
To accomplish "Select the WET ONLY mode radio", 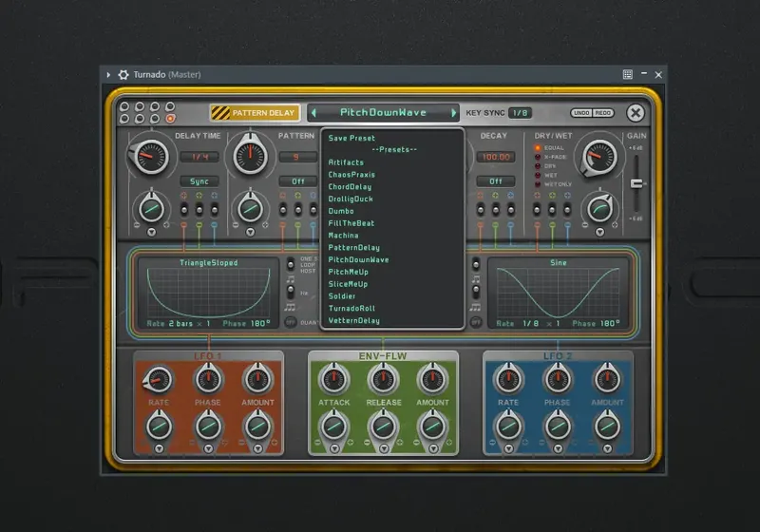I will [x=538, y=184].
